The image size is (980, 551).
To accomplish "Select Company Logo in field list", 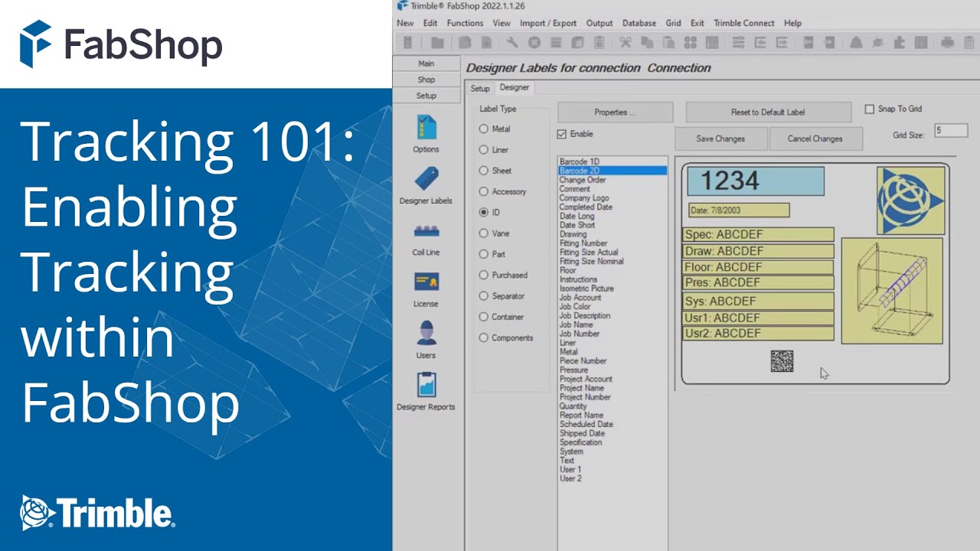I will 584,198.
